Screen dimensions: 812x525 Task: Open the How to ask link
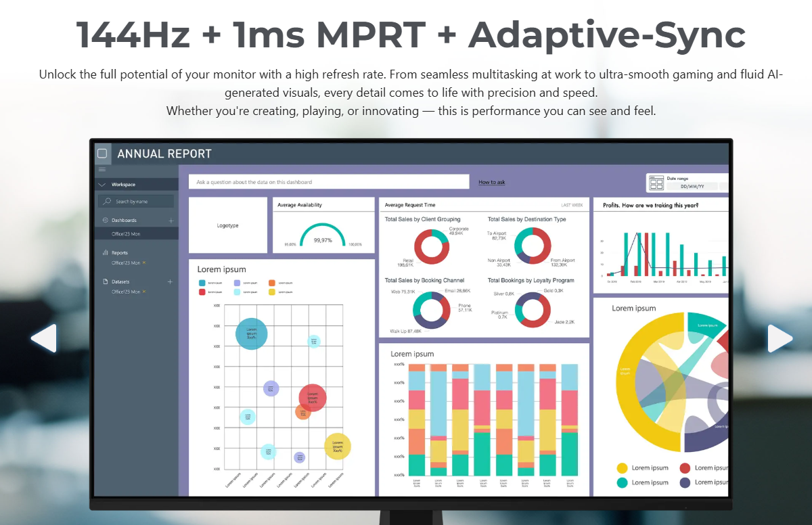[492, 182]
